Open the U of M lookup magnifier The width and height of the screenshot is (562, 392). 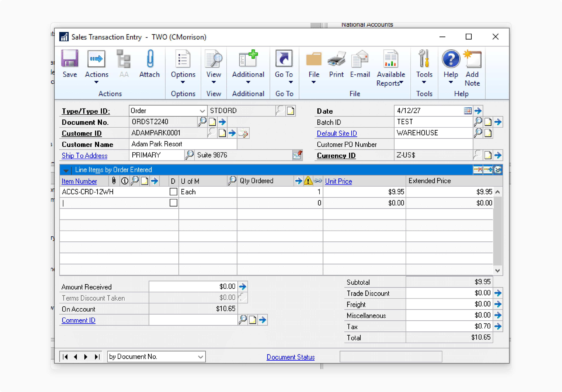pyautogui.click(x=232, y=181)
